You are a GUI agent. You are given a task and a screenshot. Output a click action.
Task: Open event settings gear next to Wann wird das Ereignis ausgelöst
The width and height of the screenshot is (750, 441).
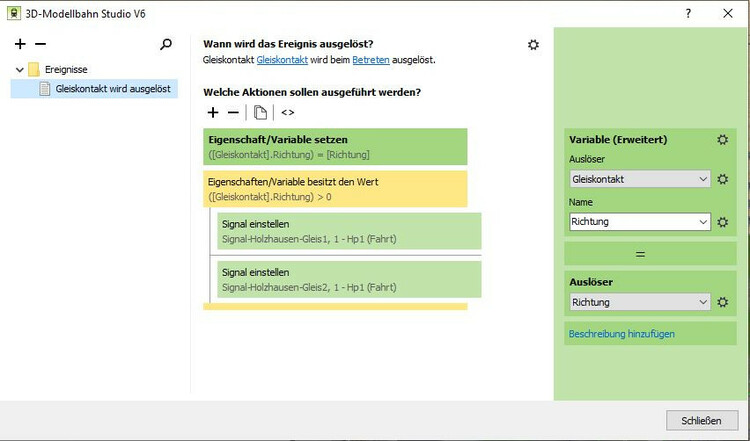tap(533, 45)
